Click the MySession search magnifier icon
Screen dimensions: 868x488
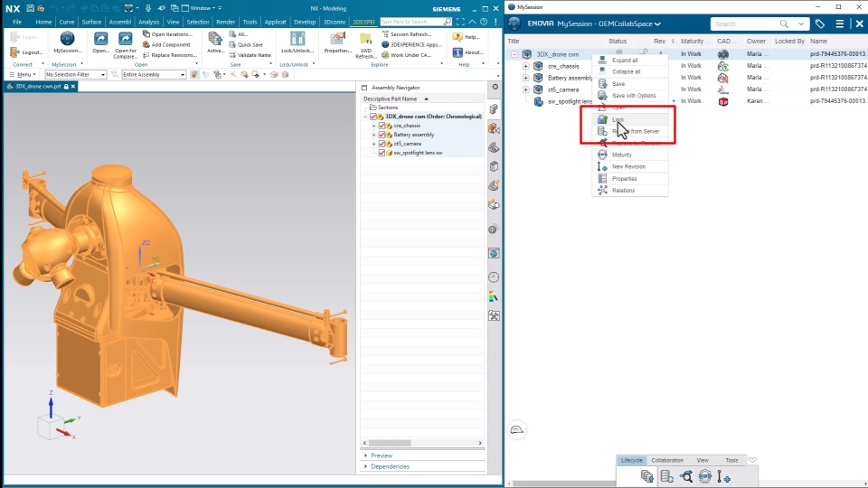(784, 23)
